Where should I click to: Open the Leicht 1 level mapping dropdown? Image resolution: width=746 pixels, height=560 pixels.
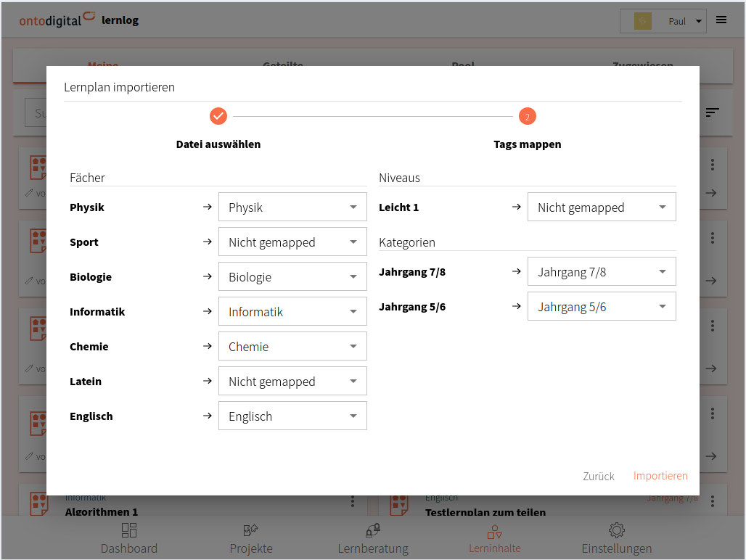pos(602,207)
